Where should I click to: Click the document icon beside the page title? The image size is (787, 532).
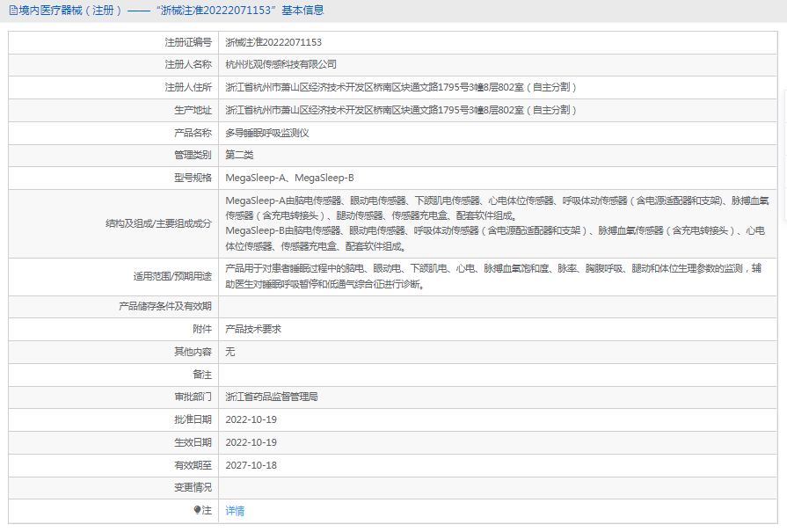point(13,11)
